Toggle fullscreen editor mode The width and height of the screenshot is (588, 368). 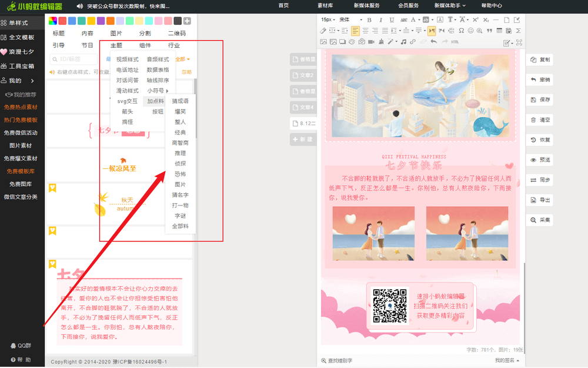[x=519, y=42]
